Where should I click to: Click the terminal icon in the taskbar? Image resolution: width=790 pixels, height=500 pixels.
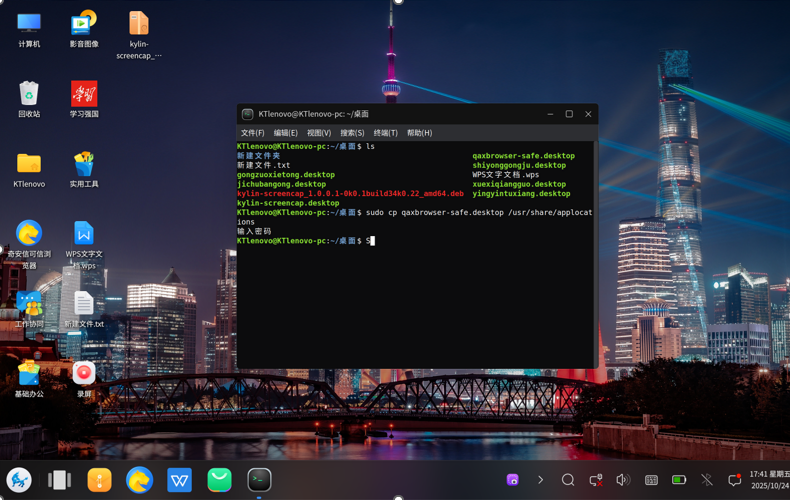[x=259, y=480]
